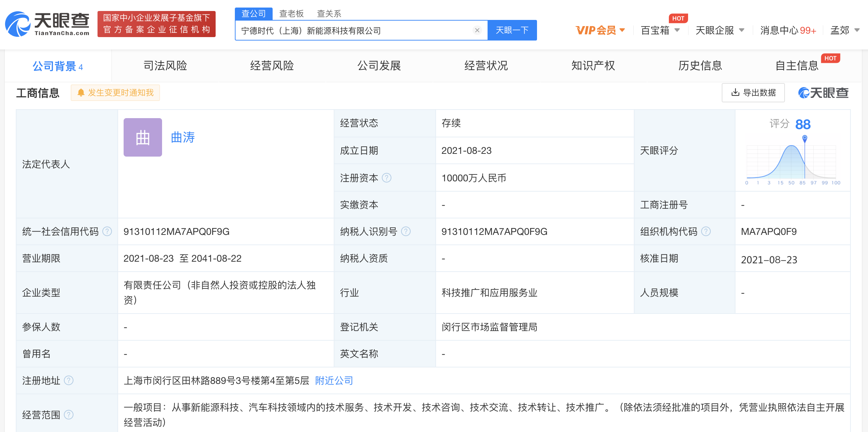The width and height of the screenshot is (868, 432).
Task: Click the red 国家中小企业发展子基金 banner
Action: pyautogui.click(x=157, y=24)
